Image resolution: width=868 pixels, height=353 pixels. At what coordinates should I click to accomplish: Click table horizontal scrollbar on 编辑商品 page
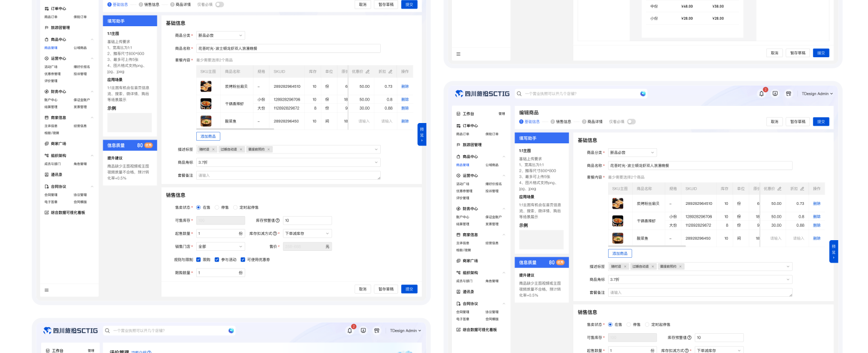click(647, 247)
